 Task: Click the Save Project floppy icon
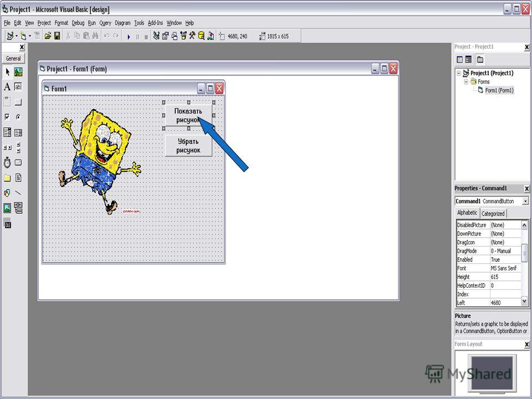57,36
